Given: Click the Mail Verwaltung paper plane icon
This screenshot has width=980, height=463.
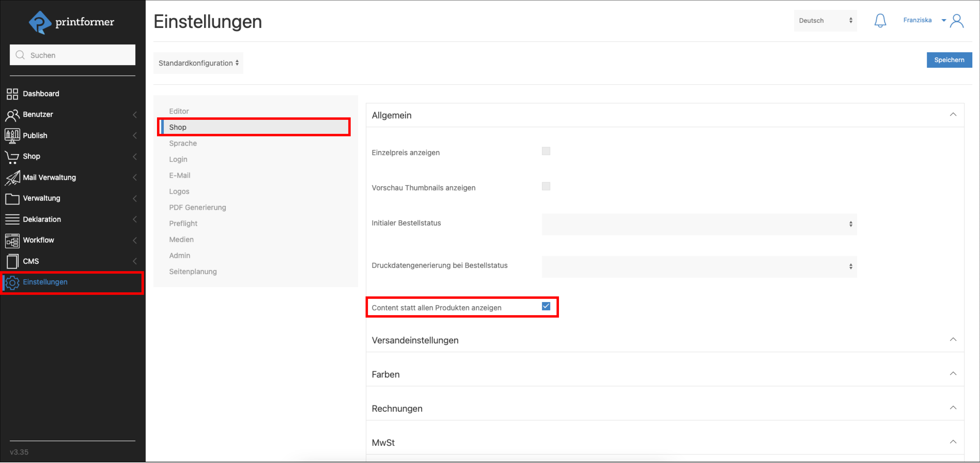Looking at the screenshot, I should pyautogui.click(x=12, y=177).
